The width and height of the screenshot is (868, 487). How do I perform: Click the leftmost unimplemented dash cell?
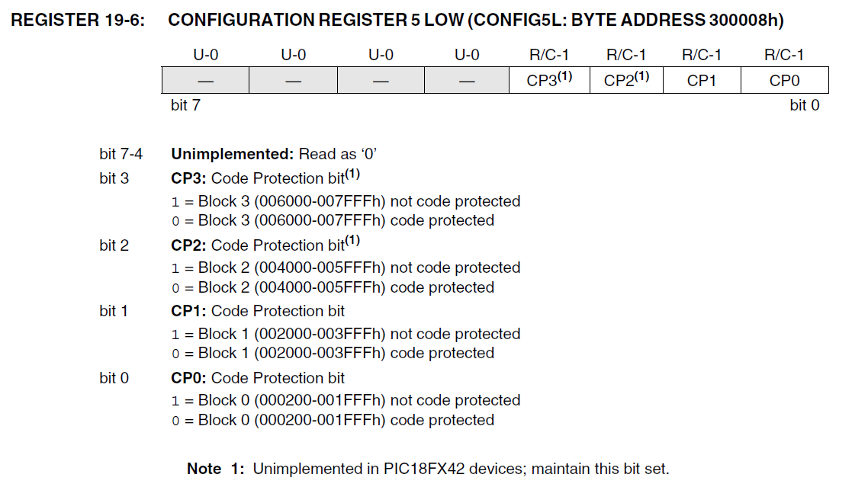click(205, 81)
